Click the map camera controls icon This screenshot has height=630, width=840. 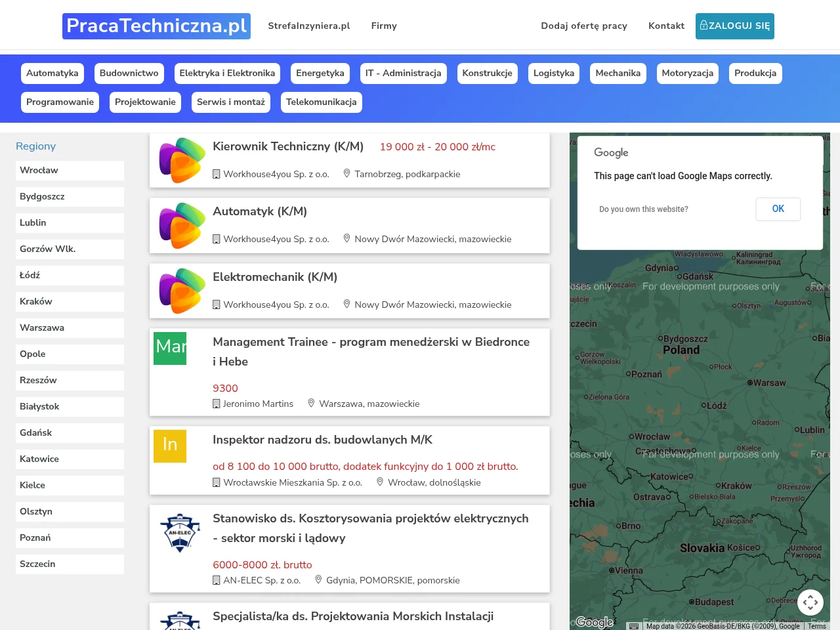[810, 602]
